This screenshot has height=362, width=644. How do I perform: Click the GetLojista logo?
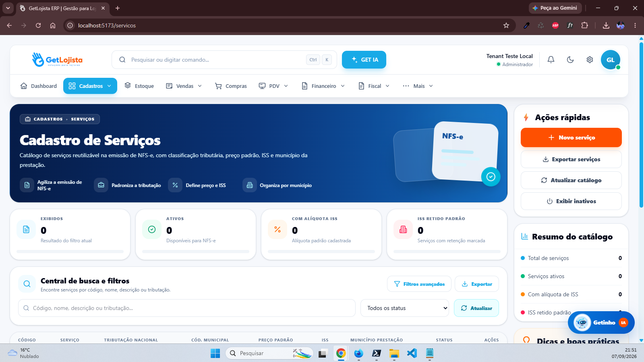57,60
